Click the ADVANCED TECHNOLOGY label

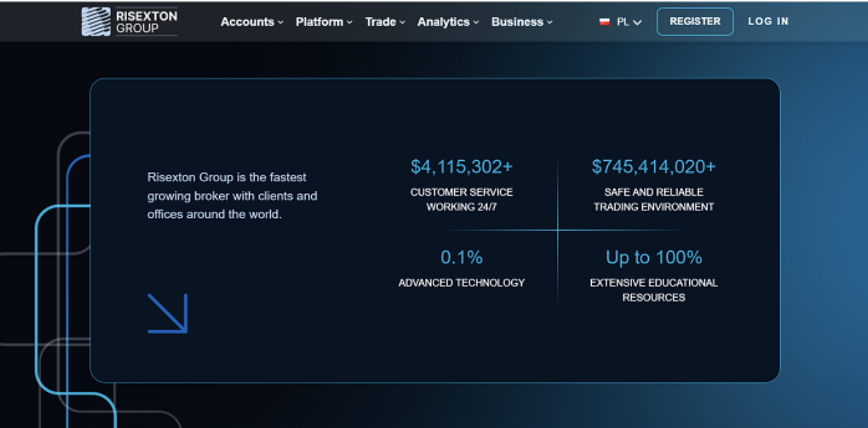[x=461, y=283]
